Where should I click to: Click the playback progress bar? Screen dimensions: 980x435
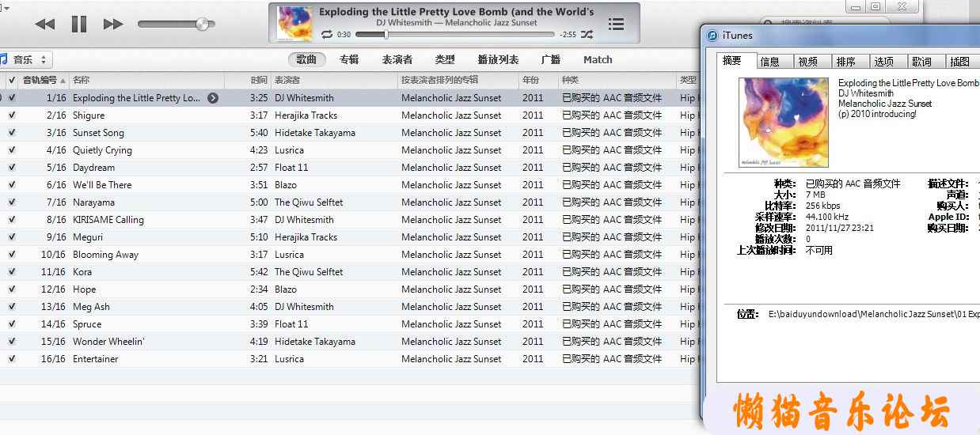[x=455, y=35]
